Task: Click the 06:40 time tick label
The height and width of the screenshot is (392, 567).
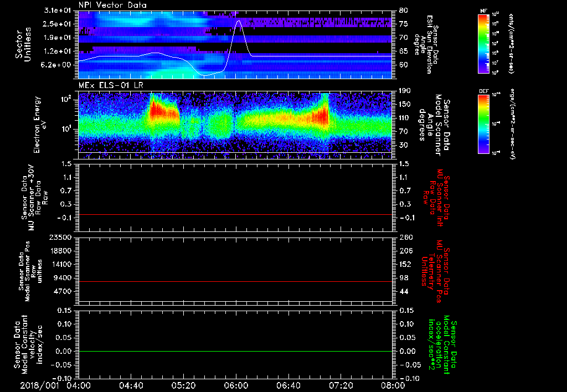Action: click(x=288, y=385)
